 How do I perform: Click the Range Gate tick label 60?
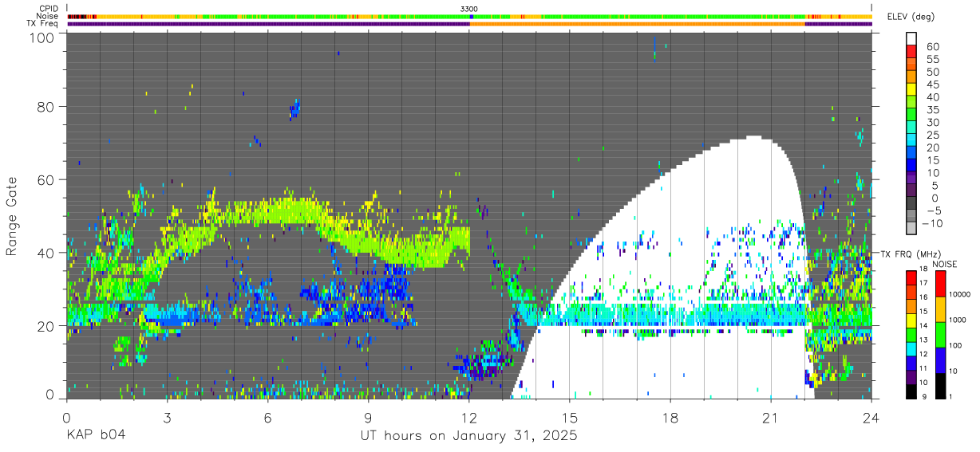point(47,179)
